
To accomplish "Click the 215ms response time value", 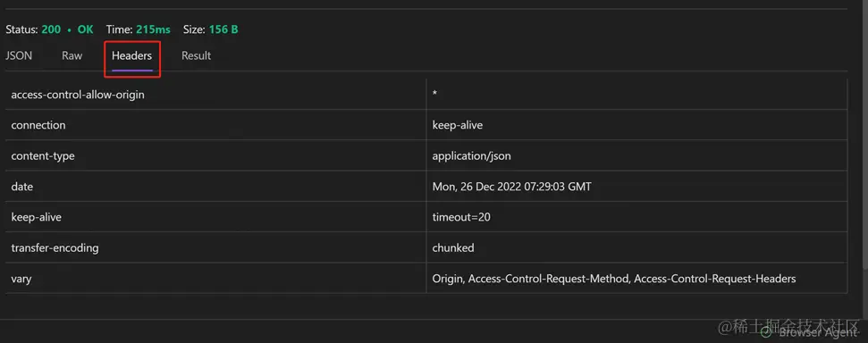I will pyautogui.click(x=153, y=29).
